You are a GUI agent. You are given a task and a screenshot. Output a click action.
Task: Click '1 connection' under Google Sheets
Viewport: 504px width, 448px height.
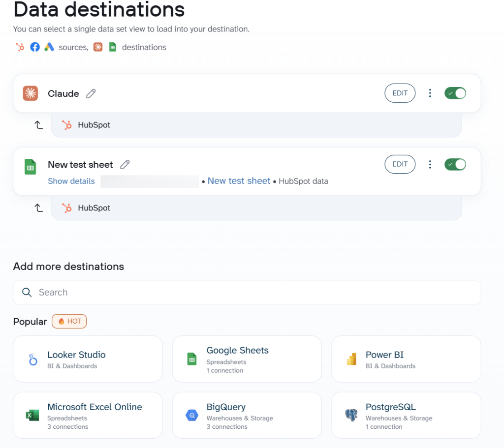(x=224, y=371)
